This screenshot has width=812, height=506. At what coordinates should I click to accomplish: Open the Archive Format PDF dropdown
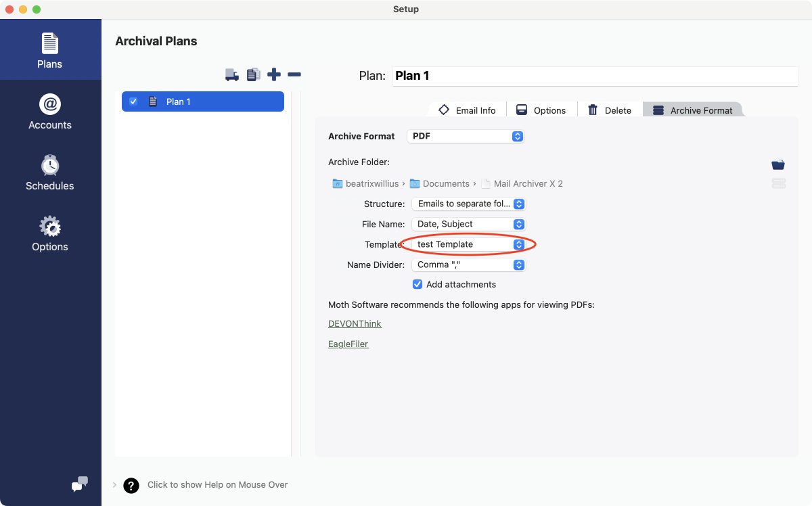(466, 136)
